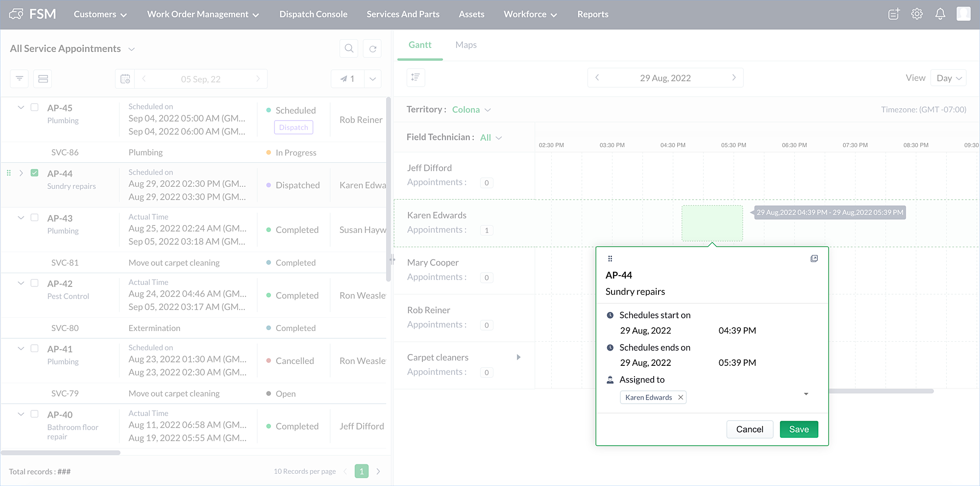980x486 pixels.
Task: Open the filter icon in appointments panel
Action: [x=20, y=78]
